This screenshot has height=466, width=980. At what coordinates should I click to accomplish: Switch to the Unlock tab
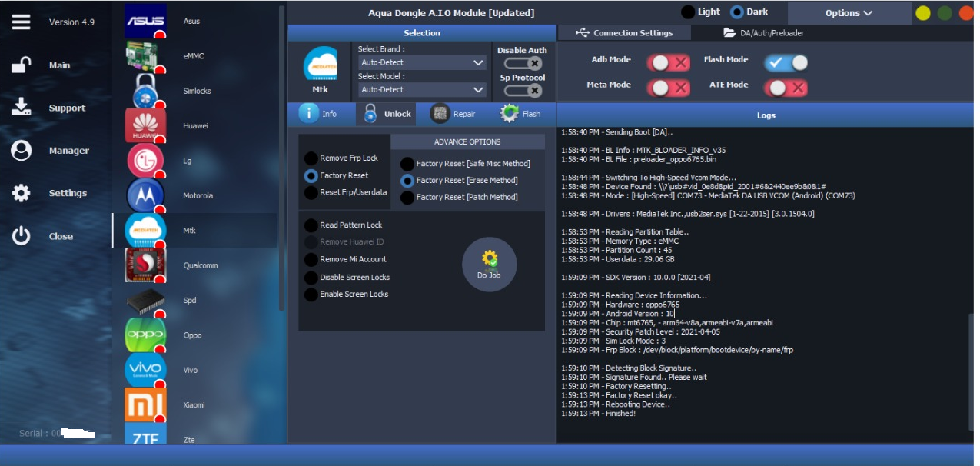(387, 114)
